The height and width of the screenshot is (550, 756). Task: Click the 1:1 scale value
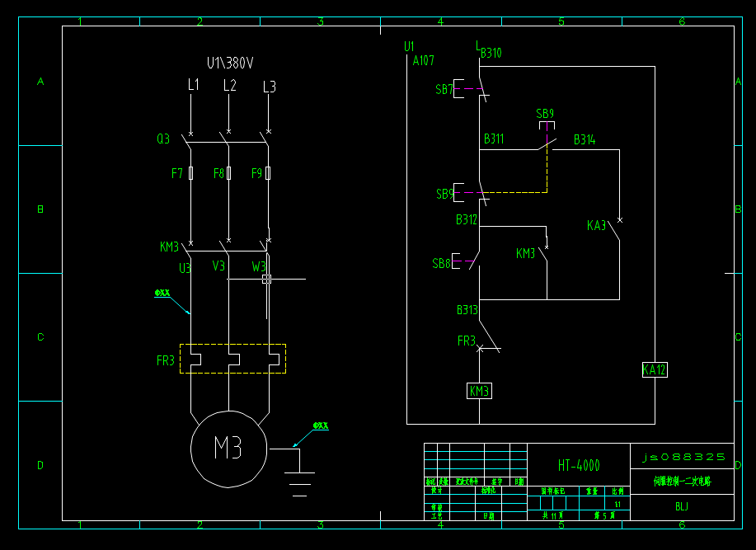click(617, 504)
